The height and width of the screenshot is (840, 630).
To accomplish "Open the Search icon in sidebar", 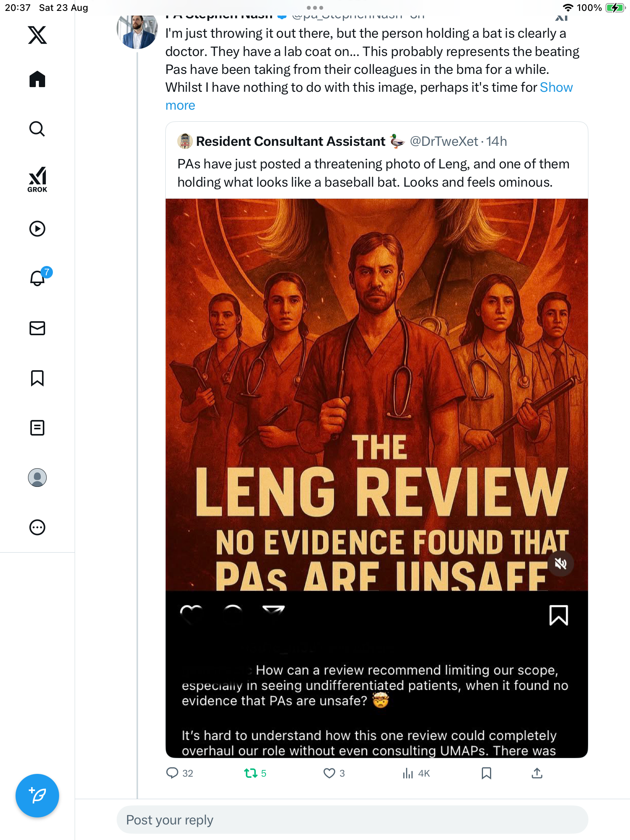I will tap(37, 129).
